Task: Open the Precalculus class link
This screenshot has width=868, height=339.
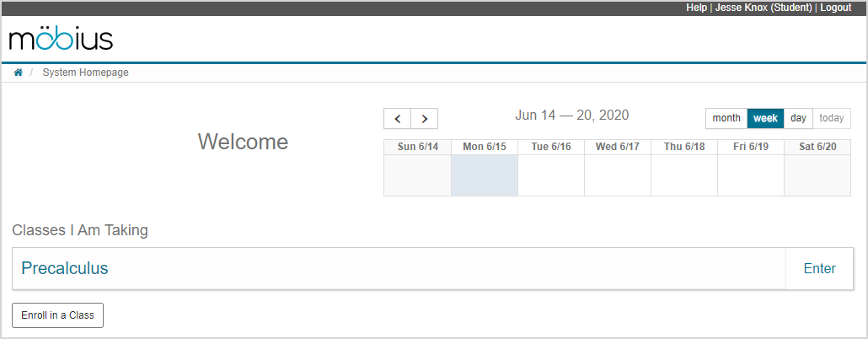Action: tap(65, 269)
